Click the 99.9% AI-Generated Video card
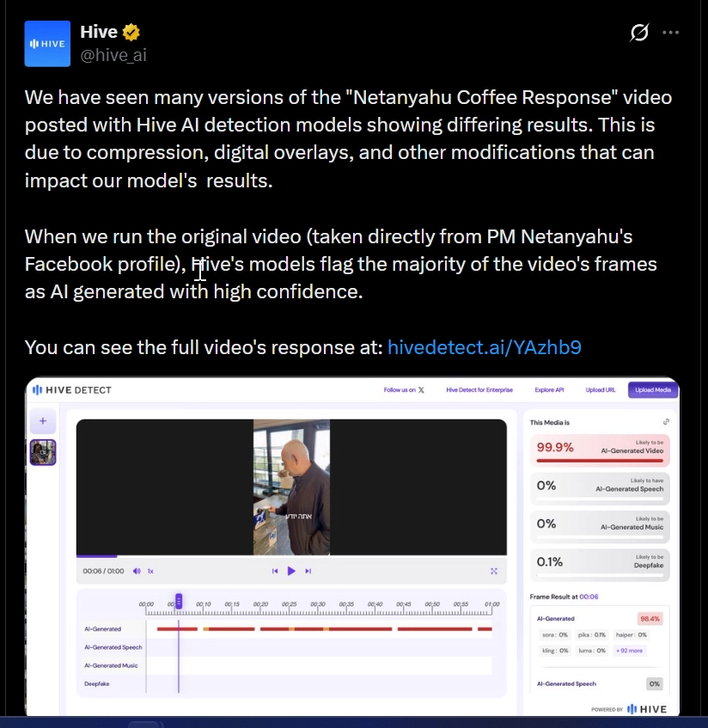Image resolution: width=708 pixels, height=728 pixels. click(600, 450)
